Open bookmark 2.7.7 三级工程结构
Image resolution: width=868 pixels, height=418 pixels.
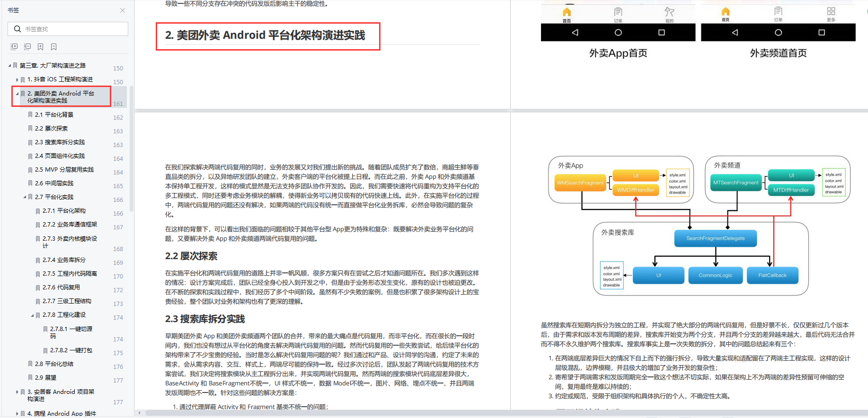click(x=67, y=301)
